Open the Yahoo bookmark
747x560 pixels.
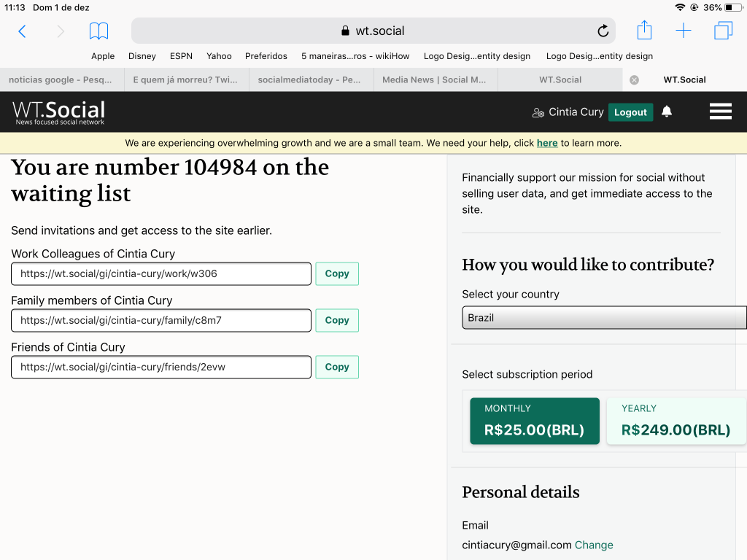click(219, 56)
